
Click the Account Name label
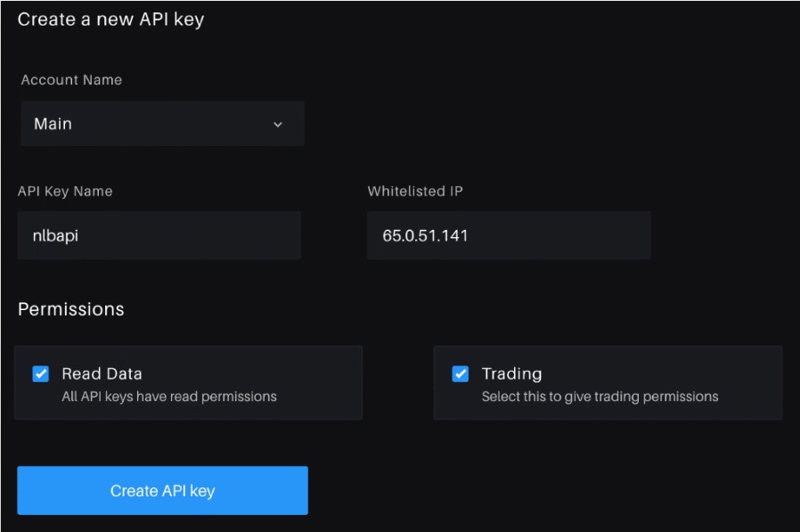pyautogui.click(x=71, y=79)
